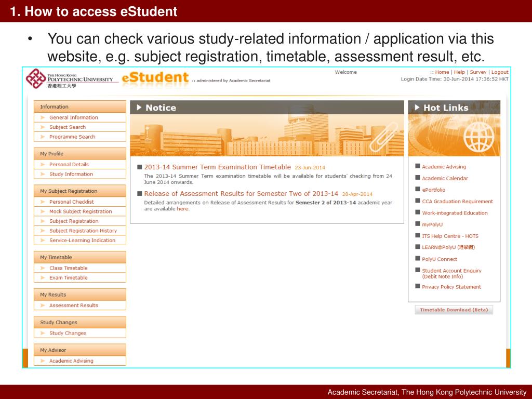This screenshot has height=399, width=532.
Task: Open Work-integrated Education link
Action: (455, 212)
